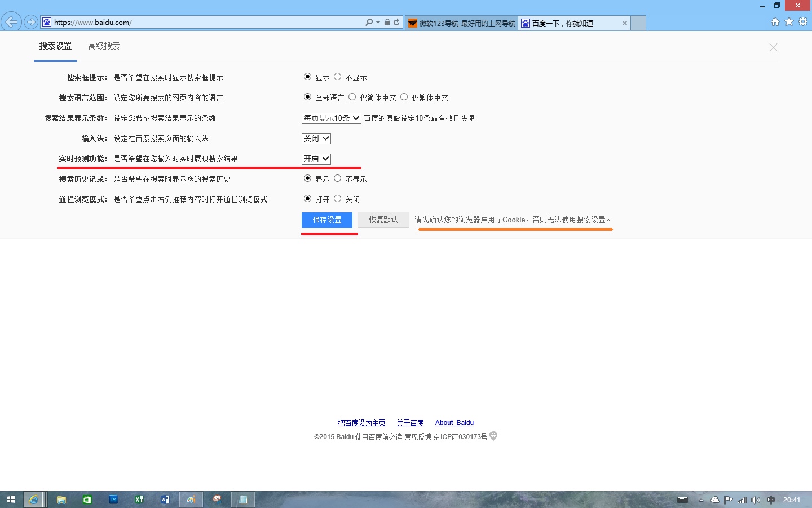Click the taskbar clock showing 20:41

point(792,500)
